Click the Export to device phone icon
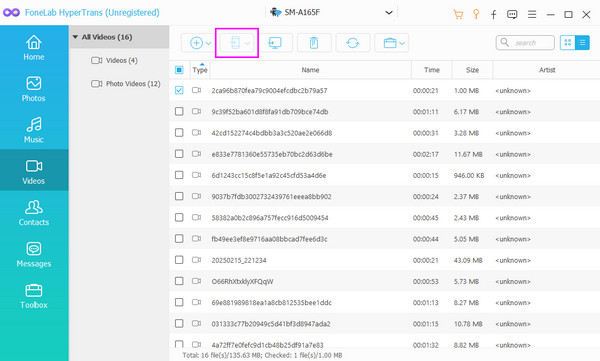The image size is (600, 361). [x=235, y=42]
